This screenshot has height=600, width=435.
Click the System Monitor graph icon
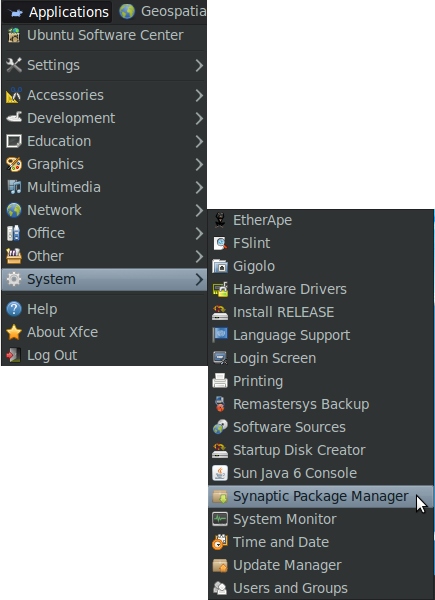pos(220,519)
